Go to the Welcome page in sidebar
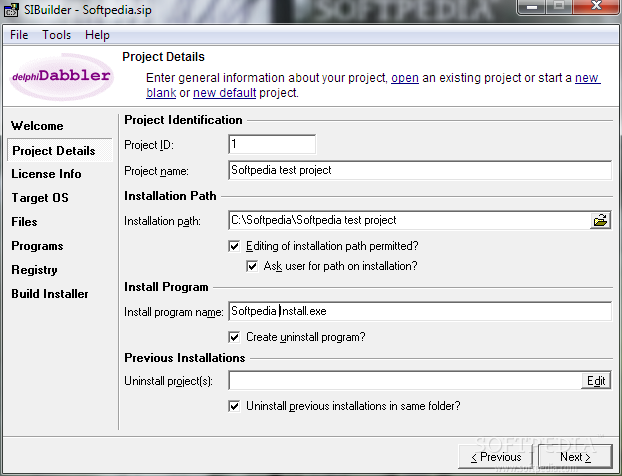Screen dimensions: 622x476 37,126
